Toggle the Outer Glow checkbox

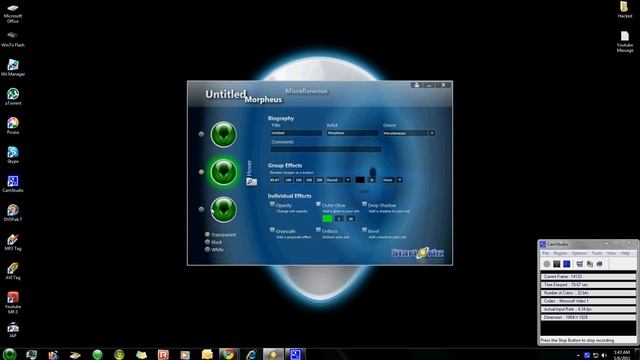pos(318,204)
